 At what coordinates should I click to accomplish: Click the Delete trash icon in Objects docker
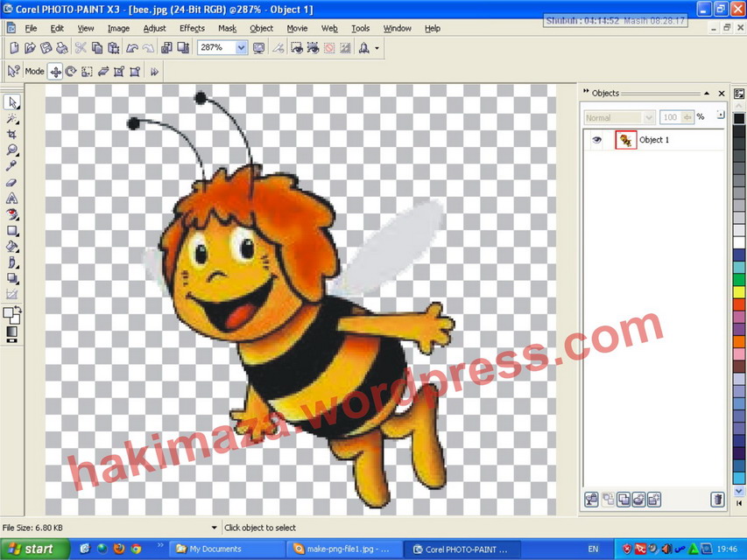tap(717, 500)
